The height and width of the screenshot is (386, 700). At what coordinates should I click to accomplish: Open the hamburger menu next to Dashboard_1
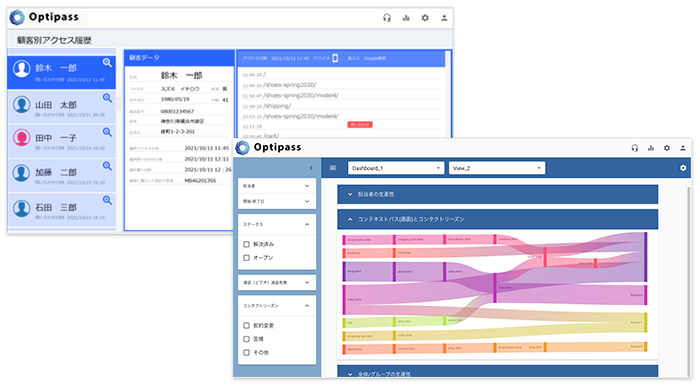333,168
